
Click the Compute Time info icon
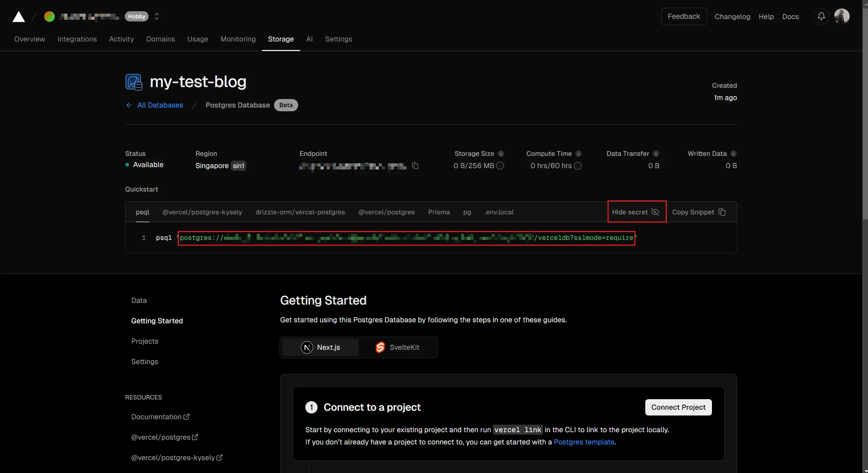(578, 154)
